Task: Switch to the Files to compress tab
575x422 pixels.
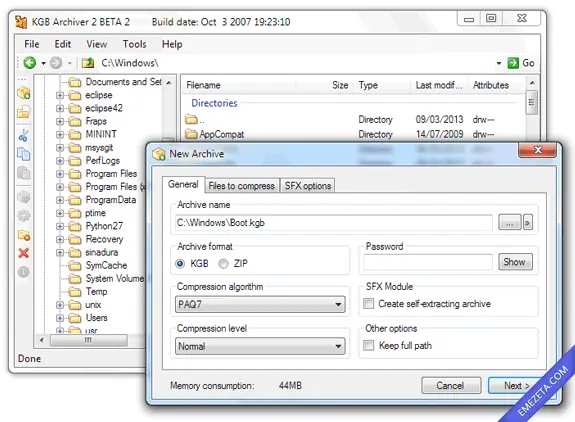Action: pyautogui.click(x=241, y=186)
